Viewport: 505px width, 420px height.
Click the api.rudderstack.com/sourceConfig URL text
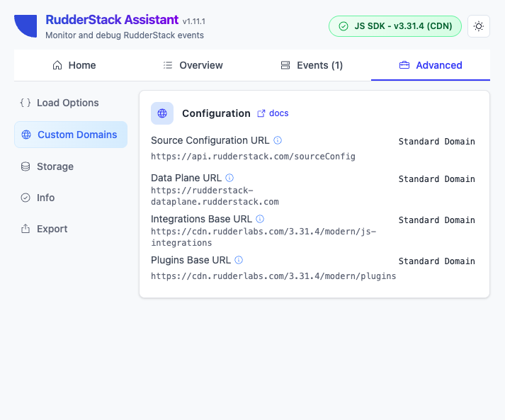pyautogui.click(x=253, y=157)
